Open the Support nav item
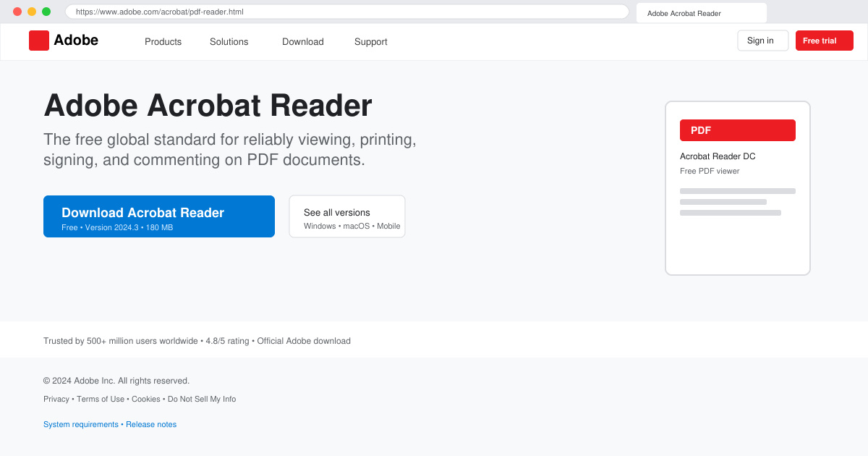Image resolution: width=868 pixels, height=456 pixels. click(370, 41)
